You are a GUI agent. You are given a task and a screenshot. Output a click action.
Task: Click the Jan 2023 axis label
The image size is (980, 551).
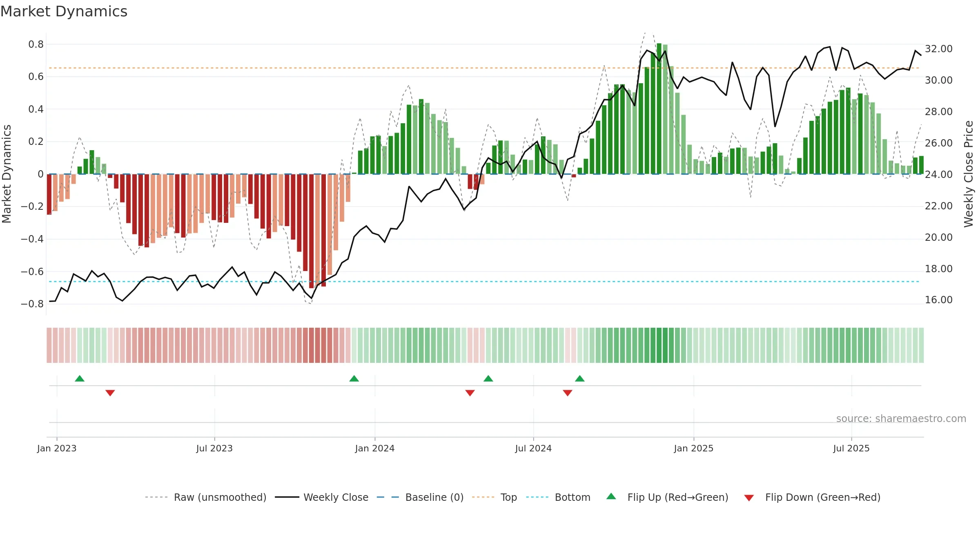[x=57, y=448]
